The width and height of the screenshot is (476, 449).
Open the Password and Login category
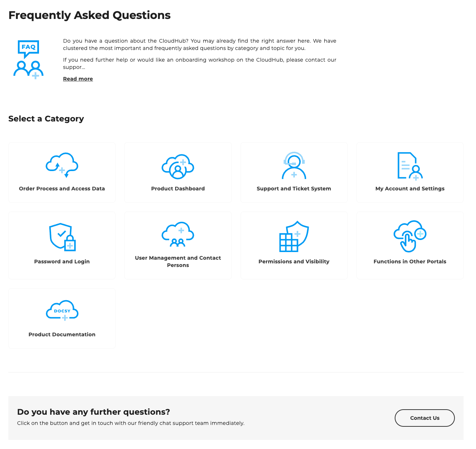click(x=62, y=245)
